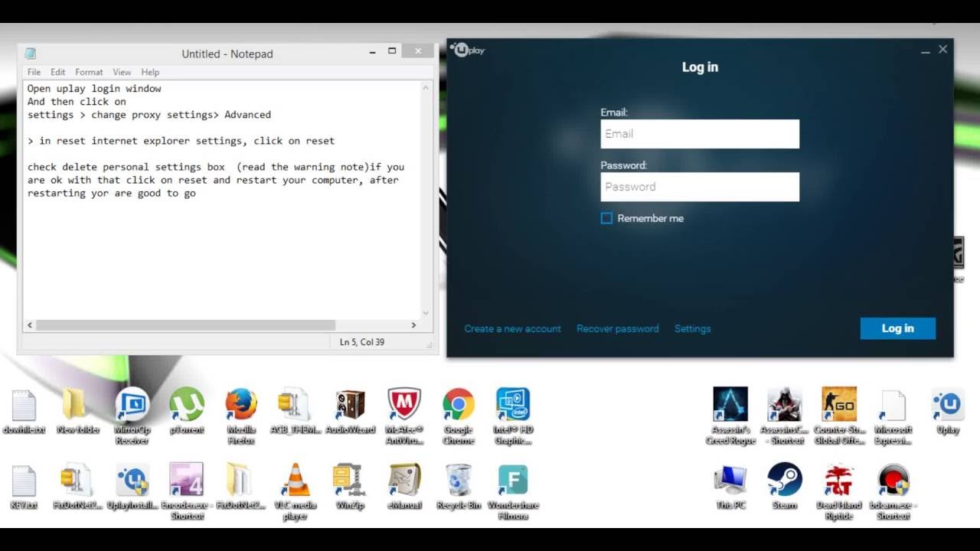
Task: Tick the Remember me checkbox
Action: pyautogui.click(x=606, y=218)
